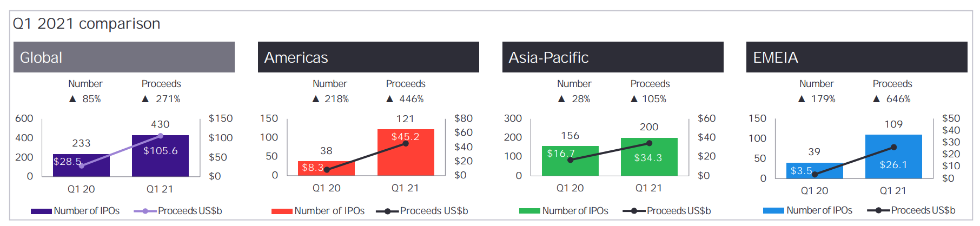Select the EMEIA Q1 21 blue bar
This screenshot has height=226, width=980.
[893, 157]
